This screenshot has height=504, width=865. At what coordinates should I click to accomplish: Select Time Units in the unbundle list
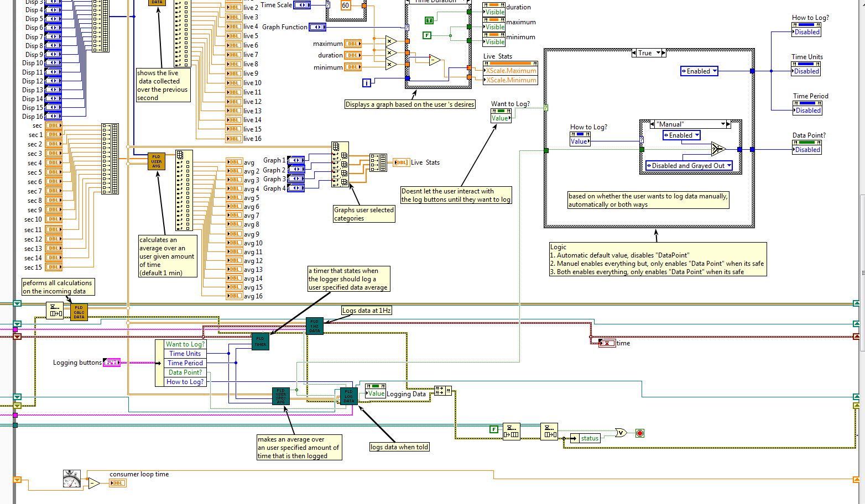click(x=185, y=354)
